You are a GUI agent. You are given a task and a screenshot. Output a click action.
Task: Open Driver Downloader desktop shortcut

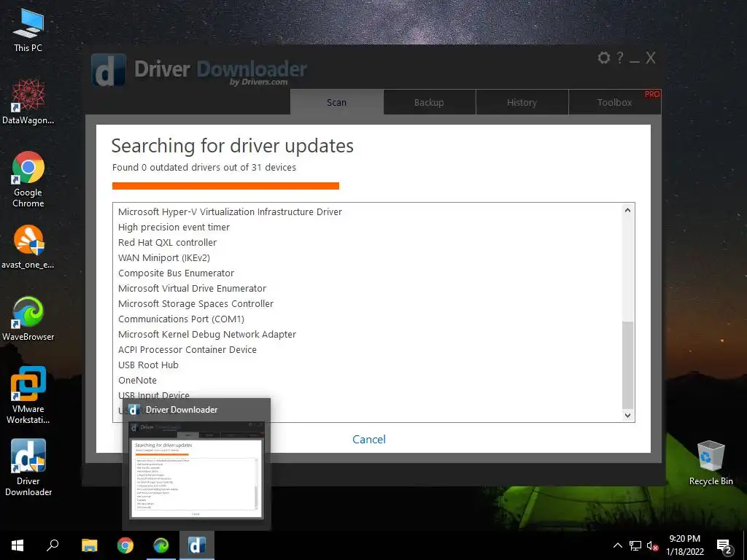click(28, 467)
